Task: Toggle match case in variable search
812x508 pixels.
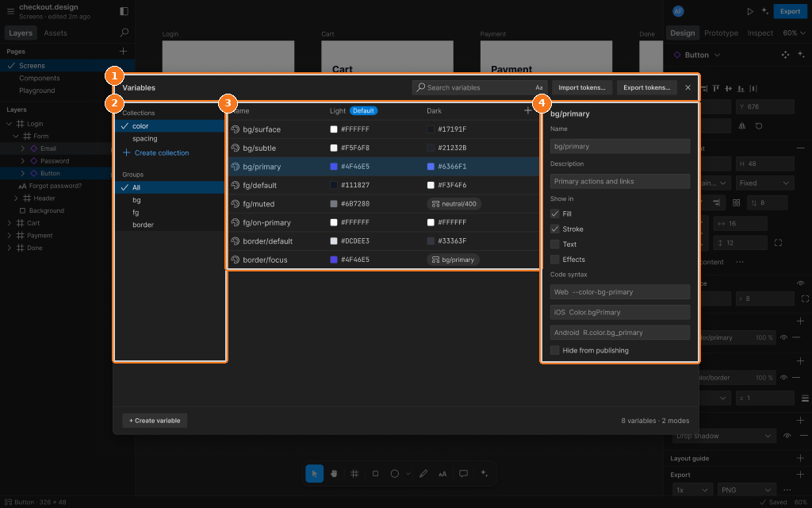Action: click(x=539, y=87)
